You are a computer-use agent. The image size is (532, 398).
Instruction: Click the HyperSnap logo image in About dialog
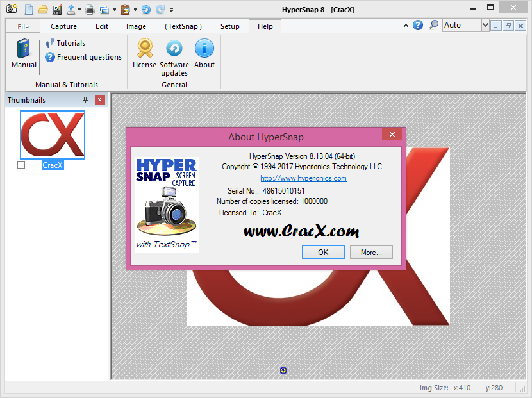166,205
